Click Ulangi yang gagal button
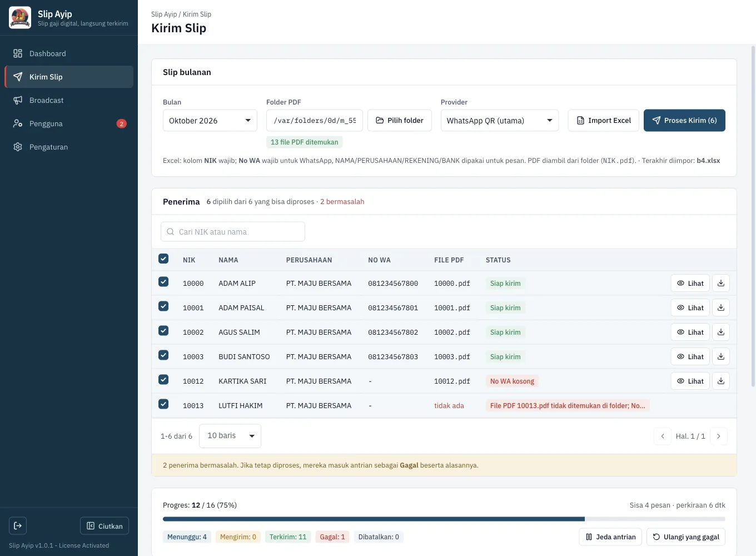756x556 pixels. (x=686, y=537)
